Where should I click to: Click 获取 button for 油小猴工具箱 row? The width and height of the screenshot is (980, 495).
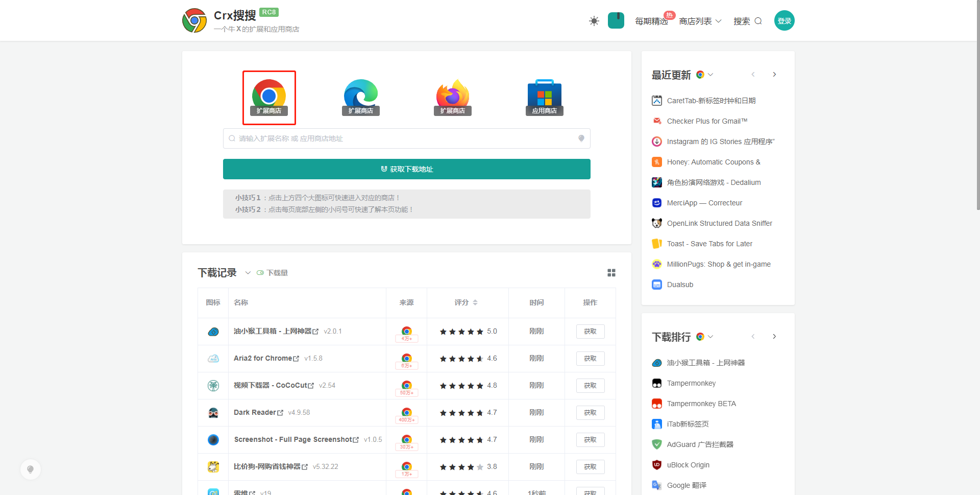point(591,332)
